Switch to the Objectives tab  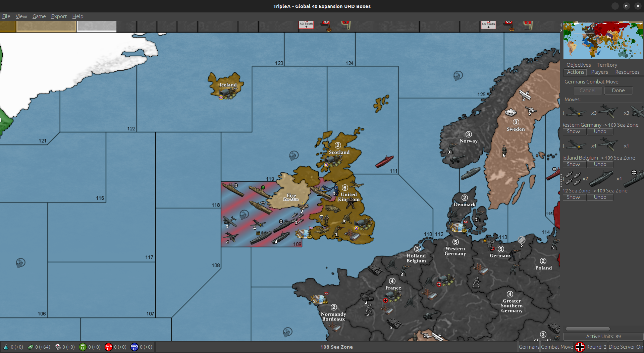pos(579,65)
